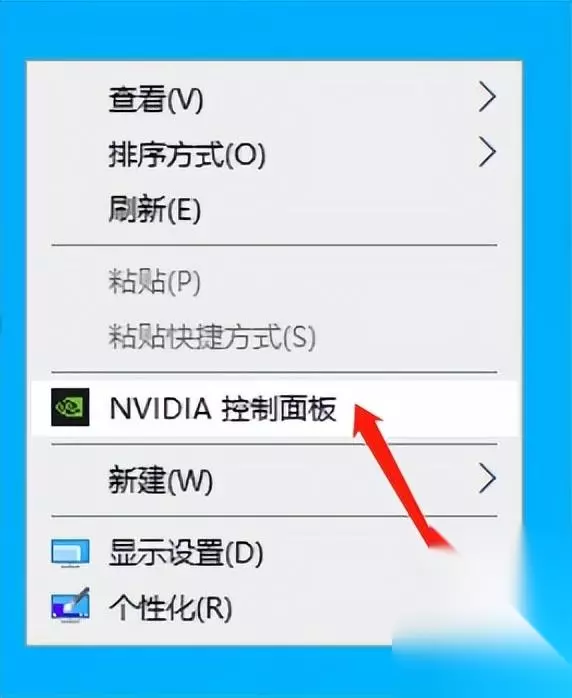Choose the 个性化(R) text entry
This screenshot has width=572, height=698.
tap(170, 607)
